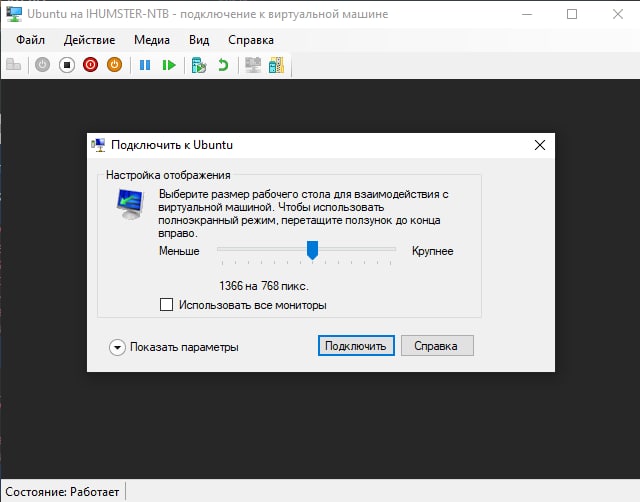Click the virtual machine window title icon
Screen dimensions: 640x502
coord(14,14)
